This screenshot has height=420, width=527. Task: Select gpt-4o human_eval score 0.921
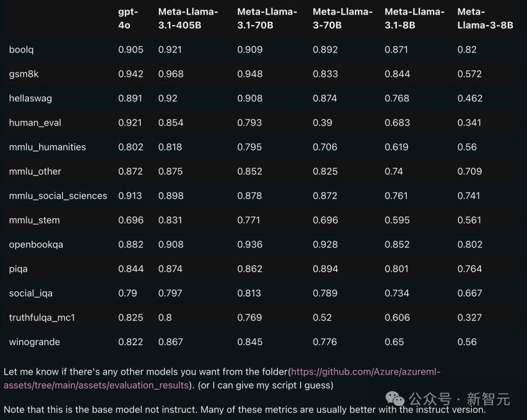(x=130, y=123)
